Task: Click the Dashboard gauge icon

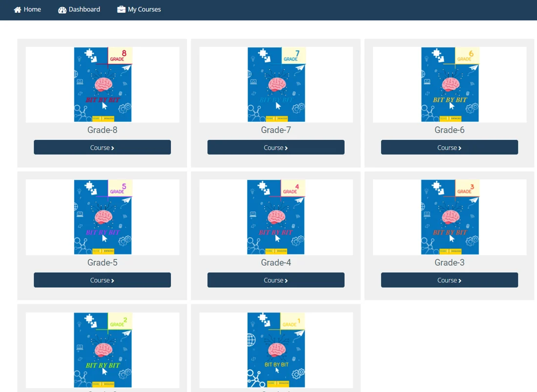Action: pyautogui.click(x=62, y=10)
